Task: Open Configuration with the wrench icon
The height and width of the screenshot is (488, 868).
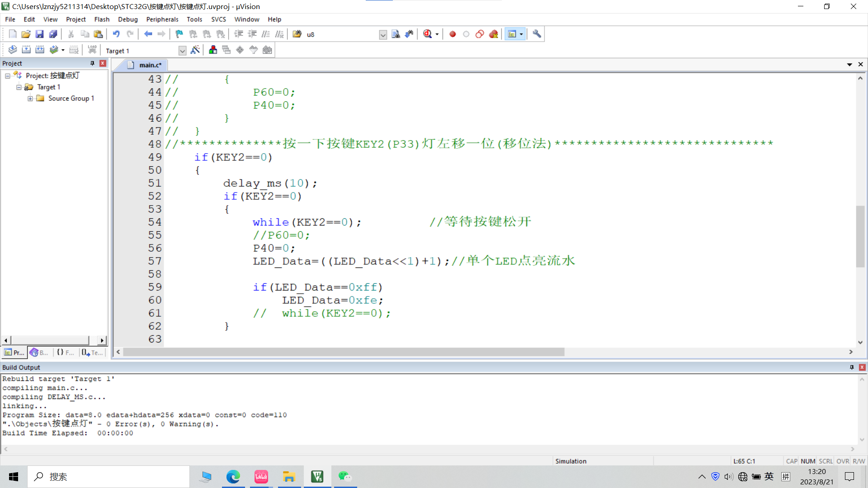Action: [537, 34]
